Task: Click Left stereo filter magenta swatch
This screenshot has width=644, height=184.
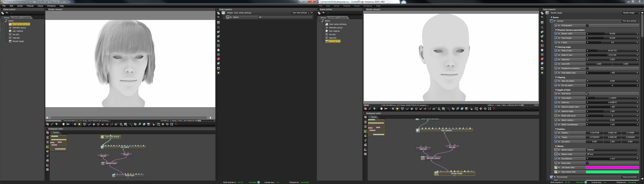Action: tap(612, 167)
